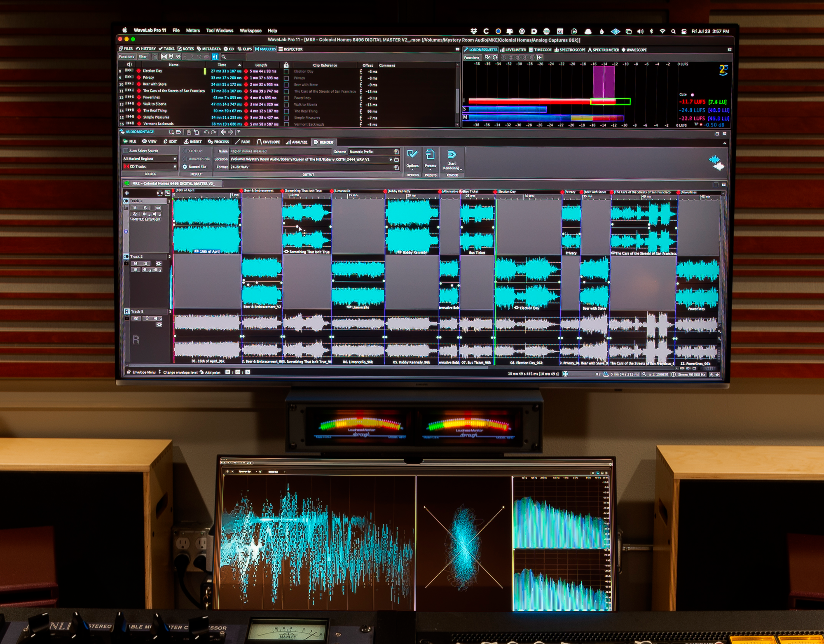
Task: Toggle lock checkbox for Privacy marker
Action: [x=286, y=78]
